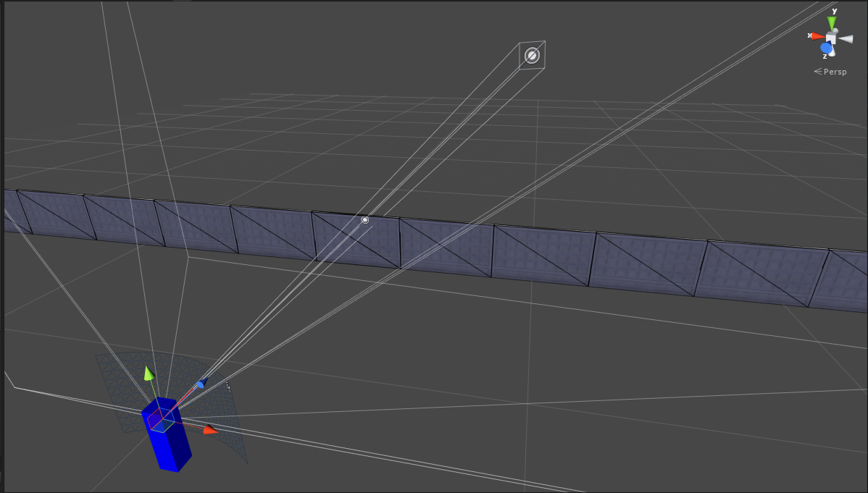Grab the green Y-axis move arrow
The image size is (868, 493).
pyautogui.click(x=149, y=374)
